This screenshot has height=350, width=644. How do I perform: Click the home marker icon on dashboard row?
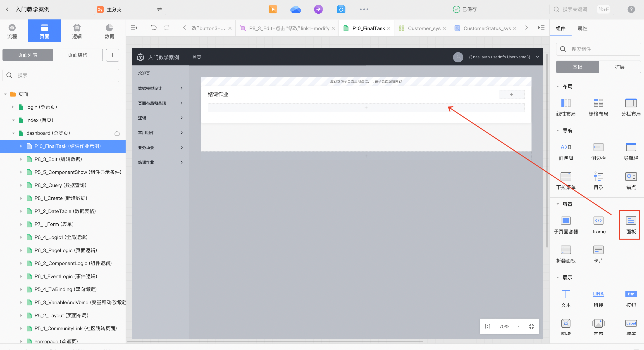point(117,133)
